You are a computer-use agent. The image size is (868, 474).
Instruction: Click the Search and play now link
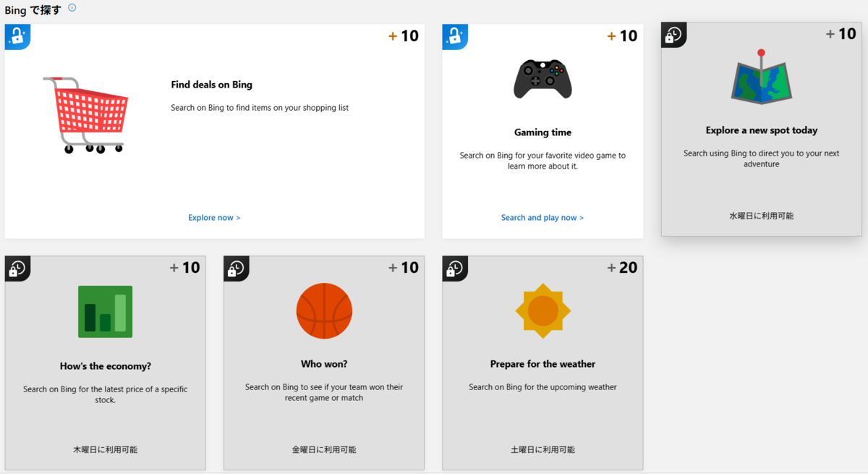pyautogui.click(x=542, y=217)
